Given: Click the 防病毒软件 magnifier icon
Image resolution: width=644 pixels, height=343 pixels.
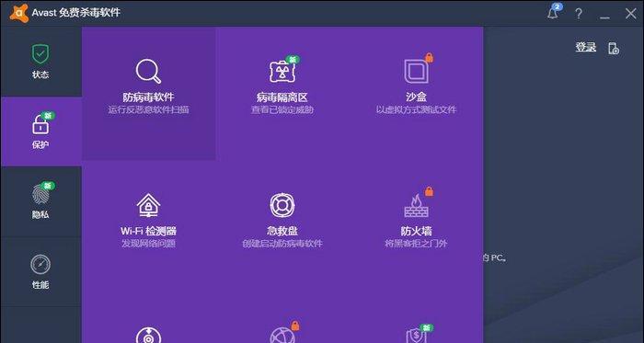Looking at the screenshot, I should pyautogui.click(x=148, y=72).
